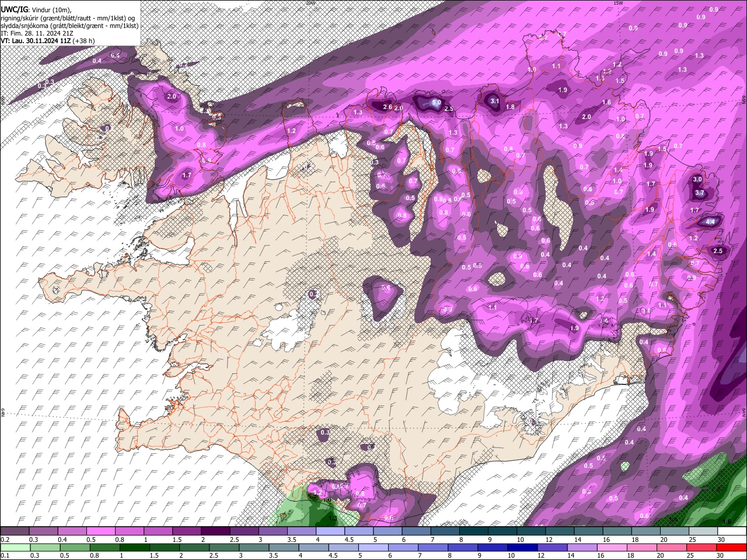Viewport: 747px width, 560px height.
Task: Click the "3.1" precipitation value on the north coast
Action: click(x=494, y=101)
